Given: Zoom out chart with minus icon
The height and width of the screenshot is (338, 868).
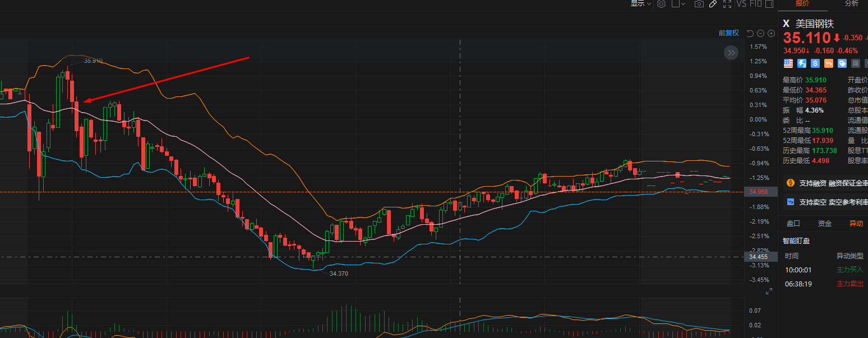Looking at the screenshot, I should (761, 34).
